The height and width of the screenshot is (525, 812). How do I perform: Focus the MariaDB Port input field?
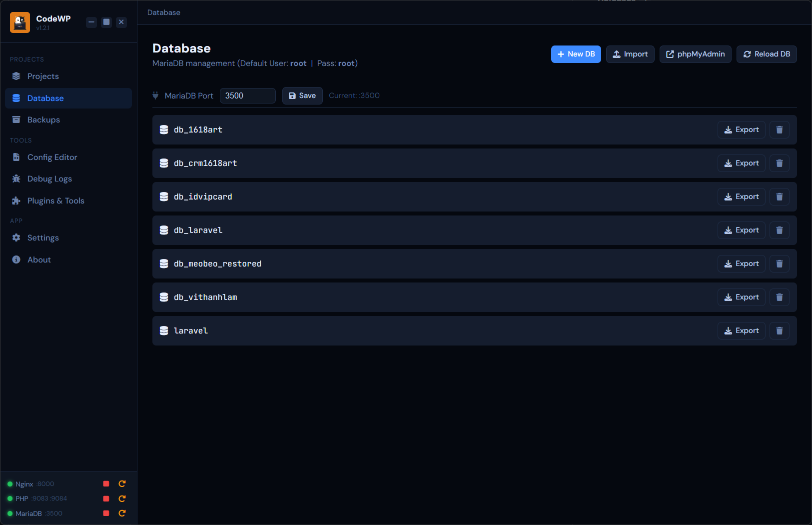click(x=247, y=96)
